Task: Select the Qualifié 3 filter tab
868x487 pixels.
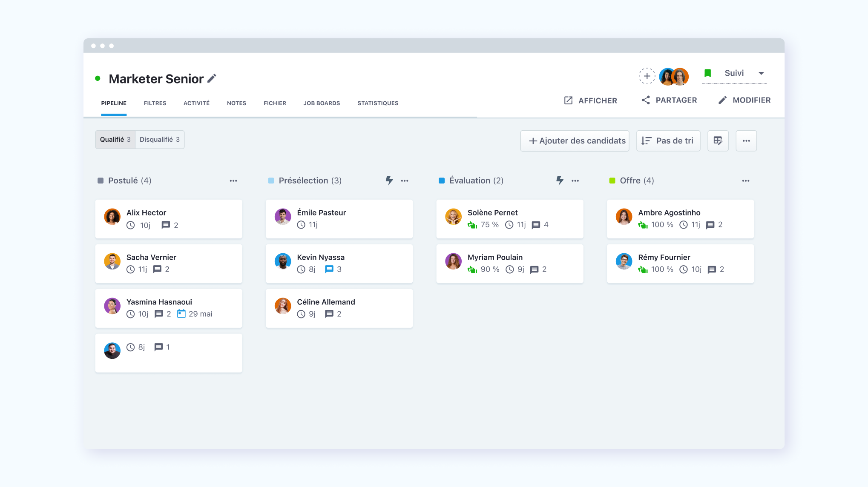Action: (115, 140)
